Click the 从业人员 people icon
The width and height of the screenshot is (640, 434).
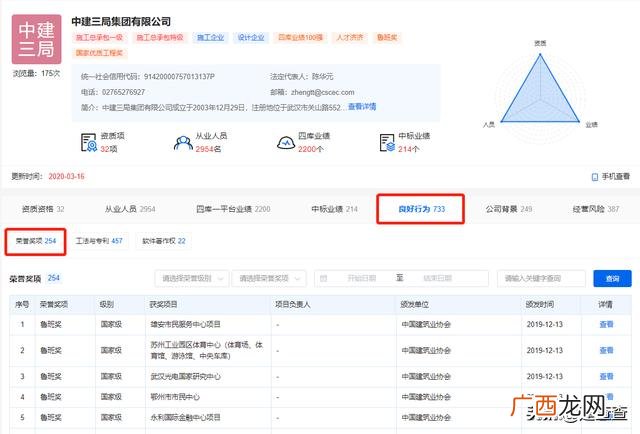[x=183, y=143]
